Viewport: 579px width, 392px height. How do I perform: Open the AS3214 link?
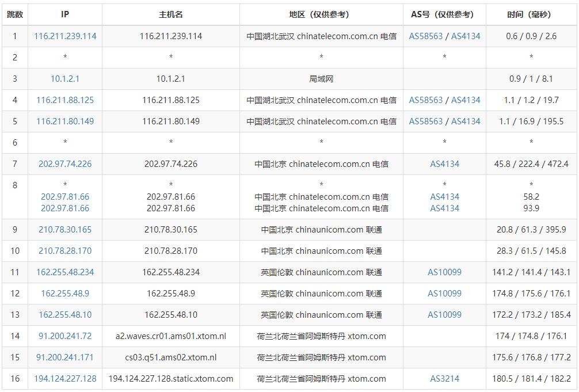coord(444,379)
